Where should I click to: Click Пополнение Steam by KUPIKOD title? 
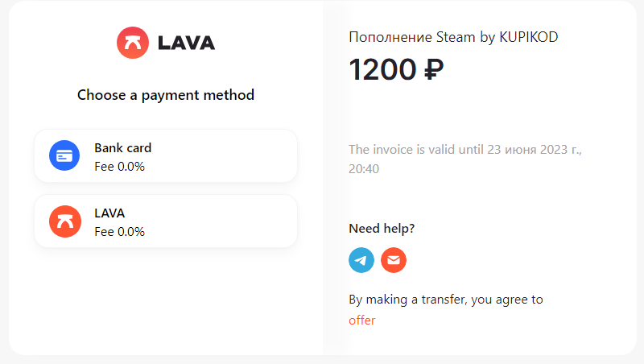(453, 37)
